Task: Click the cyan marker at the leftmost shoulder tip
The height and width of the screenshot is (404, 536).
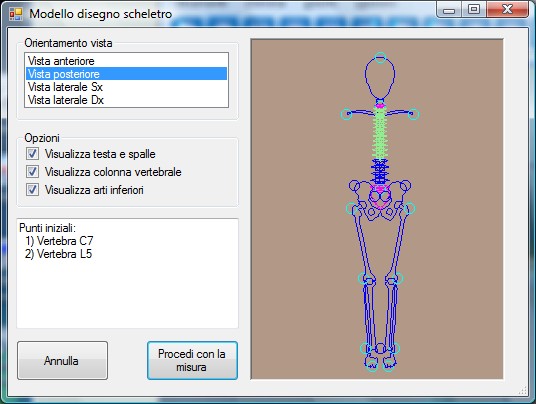Action: coord(347,114)
